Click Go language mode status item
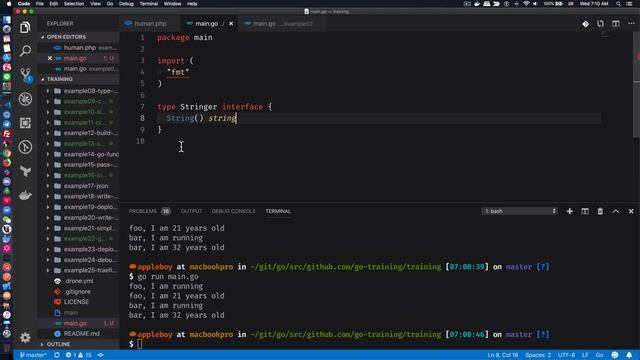The width and height of the screenshot is (640, 360). [x=599, y=355]
